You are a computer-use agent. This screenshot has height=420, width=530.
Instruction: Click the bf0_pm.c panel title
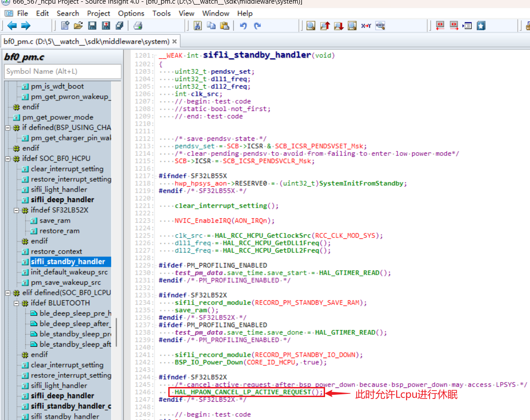(x=24, y=57)
